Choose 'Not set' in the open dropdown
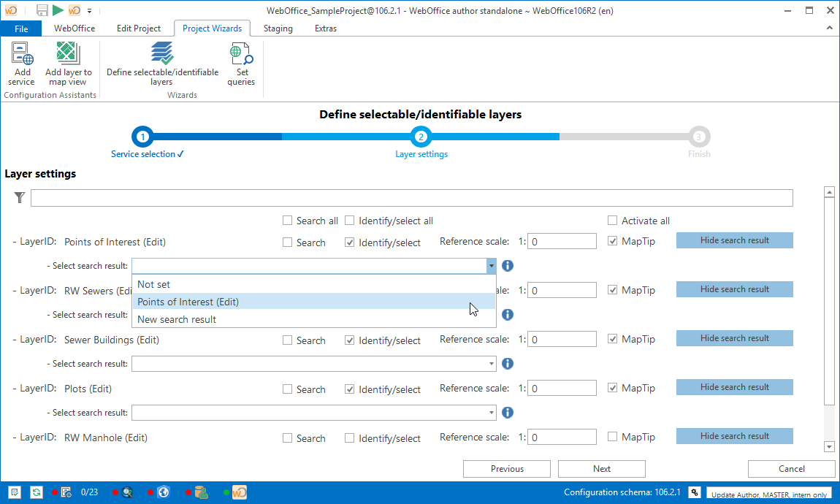The height and width of the screenshot is (504, 840). 154,284
